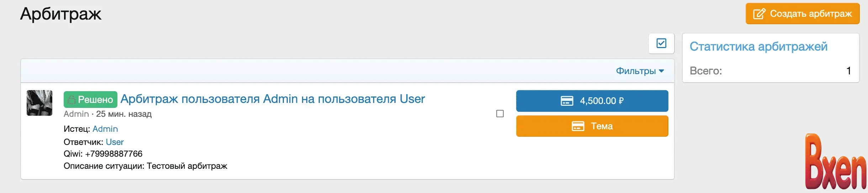Tick the checkbox beside the arbitration entry
This screenshot has height=193, width=868.
(x=500, y=114)
